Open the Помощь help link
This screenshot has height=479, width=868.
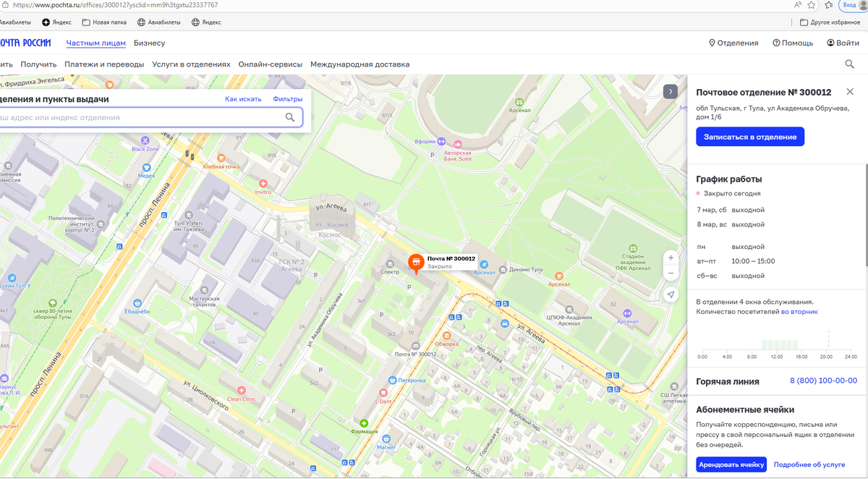793,43
